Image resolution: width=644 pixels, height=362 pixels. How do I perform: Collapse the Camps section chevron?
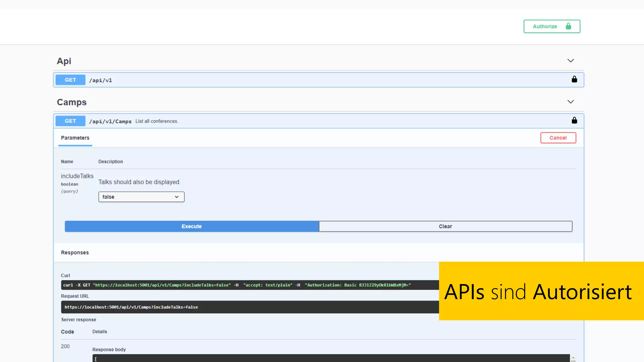coord(570,102)
